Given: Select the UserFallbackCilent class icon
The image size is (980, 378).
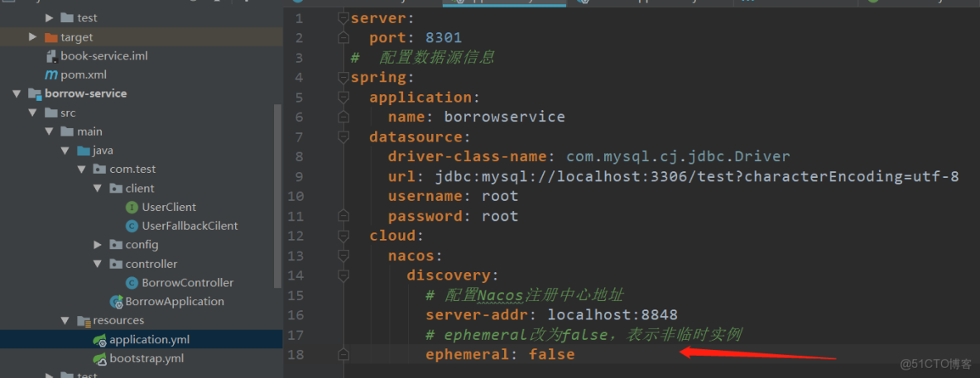Looking at the screenshot, I should (x=132, y=226).
